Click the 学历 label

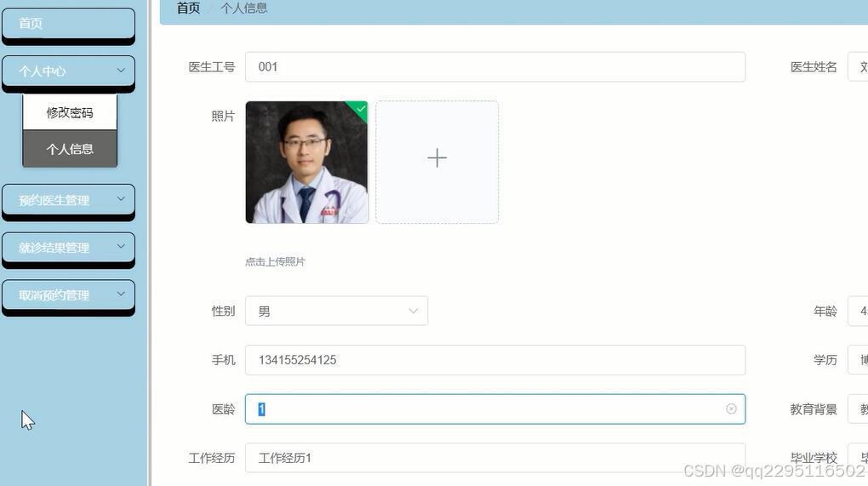825,360
